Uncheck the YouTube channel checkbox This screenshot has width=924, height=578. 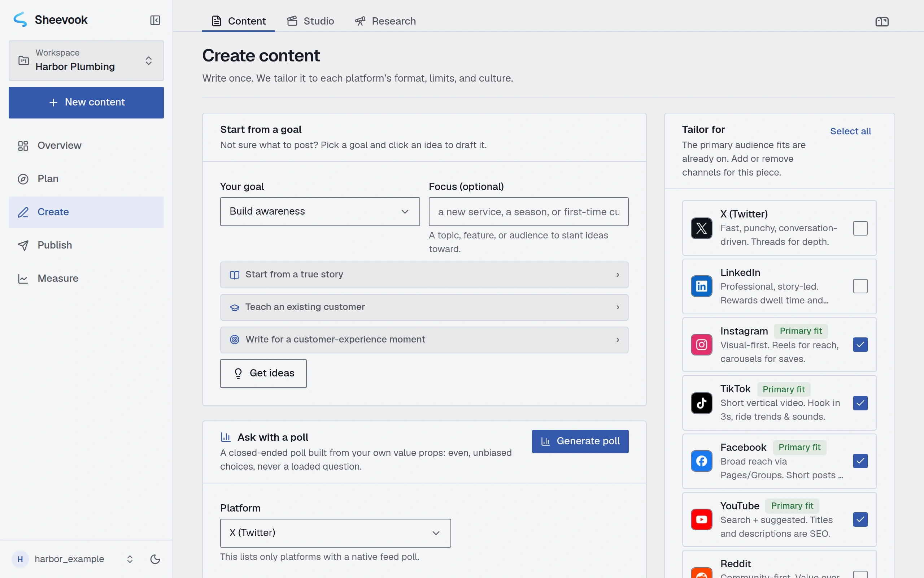[x=860, y=519]
